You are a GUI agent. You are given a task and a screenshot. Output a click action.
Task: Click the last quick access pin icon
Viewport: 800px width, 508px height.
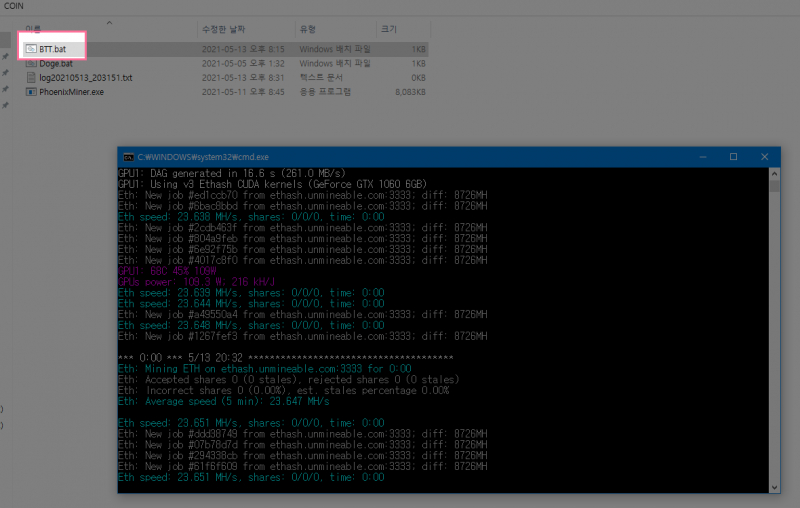click(x=5, y=104)
